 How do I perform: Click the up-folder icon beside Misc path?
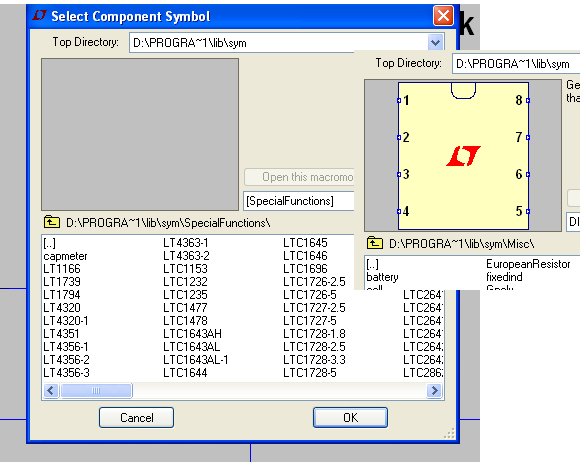pos(374,243)
